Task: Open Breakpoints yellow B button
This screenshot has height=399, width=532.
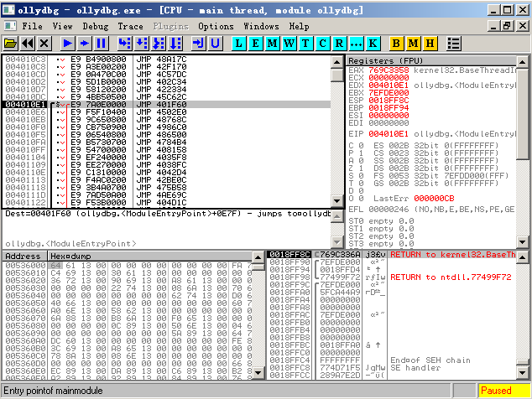Action: click(396, 44)
